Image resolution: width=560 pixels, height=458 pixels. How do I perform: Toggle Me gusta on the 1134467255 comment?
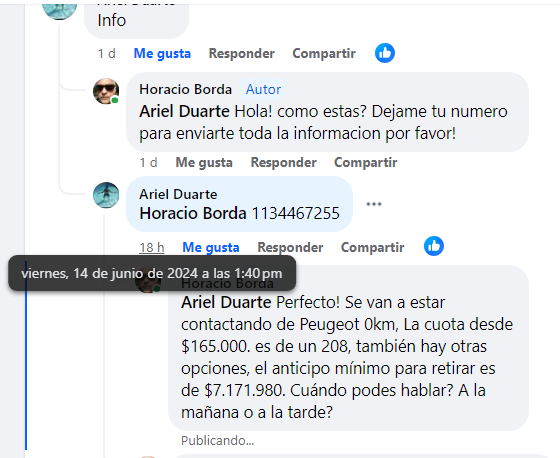click(211, 247)
